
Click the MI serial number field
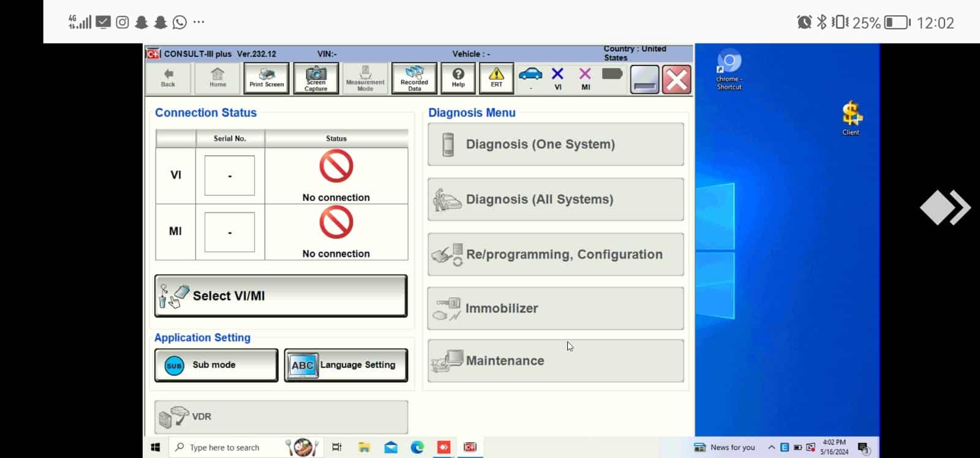(x=230, y=232)
